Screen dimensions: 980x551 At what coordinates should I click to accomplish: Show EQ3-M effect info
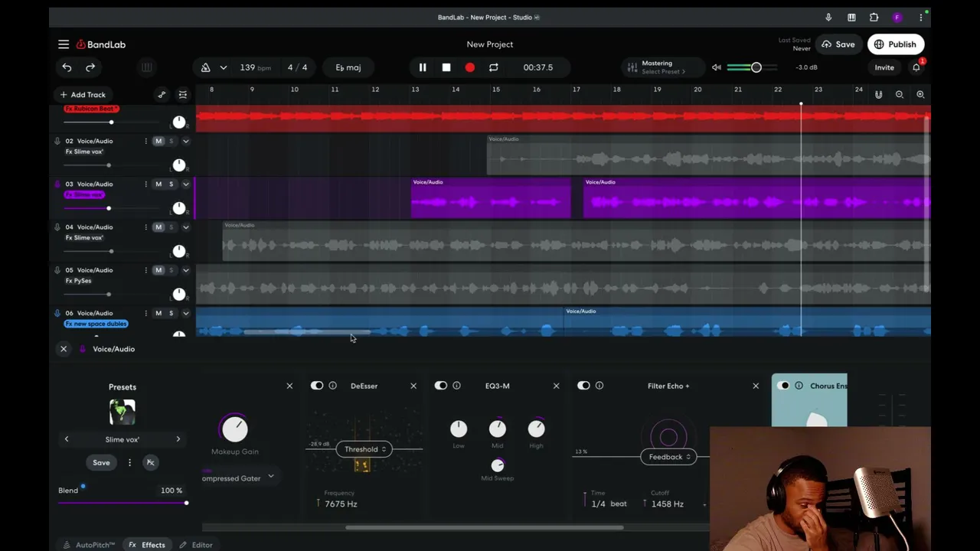456,386
